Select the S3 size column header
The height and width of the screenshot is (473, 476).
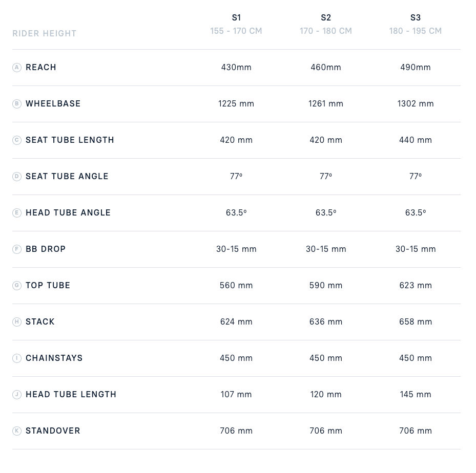(x=416, y=18)
